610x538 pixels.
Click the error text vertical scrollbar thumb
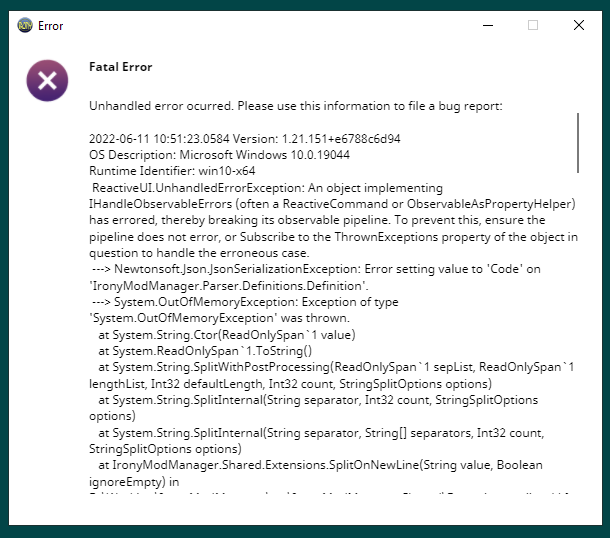[x=578, y=143]
